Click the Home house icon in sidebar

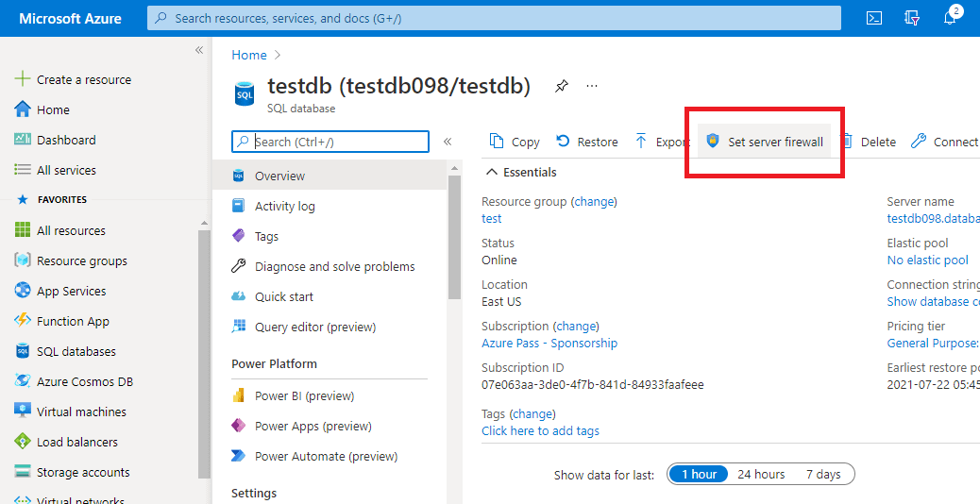(x=23, y=109)
